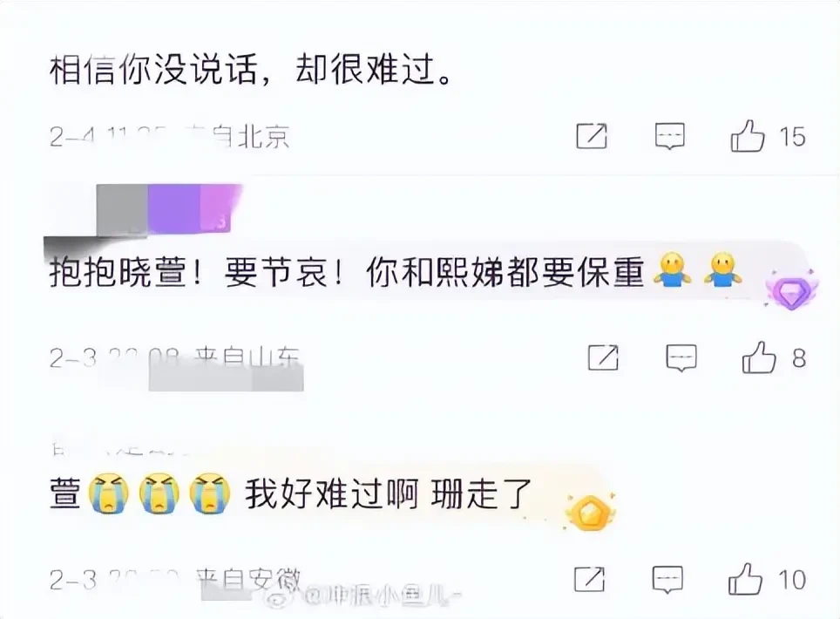Click the 来自安徽 location label
The image size is (840, 619).
pos(248,580)
